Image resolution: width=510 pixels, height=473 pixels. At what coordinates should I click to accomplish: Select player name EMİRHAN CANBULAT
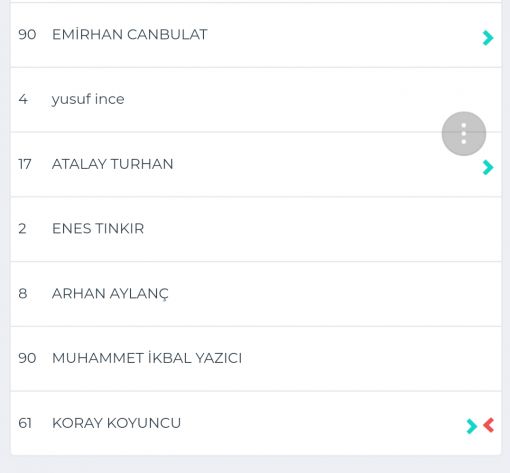(x=130, y=35)
